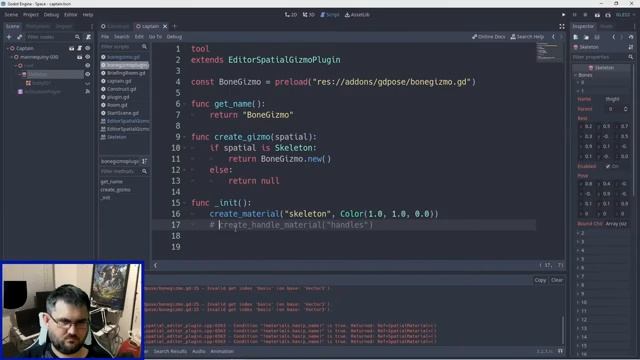640x360 pixels.
Task: Open the Scene menu
Action: pyautogui.click(x=11, y=15)
